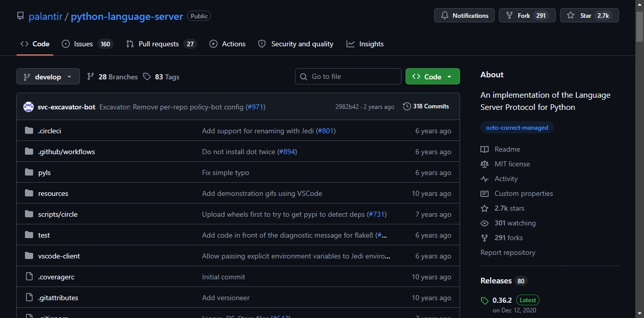Open commit hash 2982b42

tap(347, 107)
